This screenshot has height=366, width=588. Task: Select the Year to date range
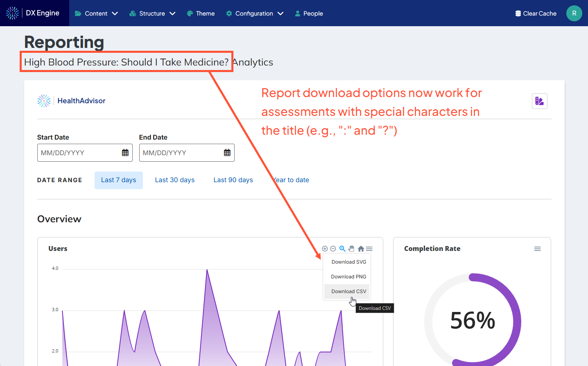pyautogui.click(x=291, y=180)
